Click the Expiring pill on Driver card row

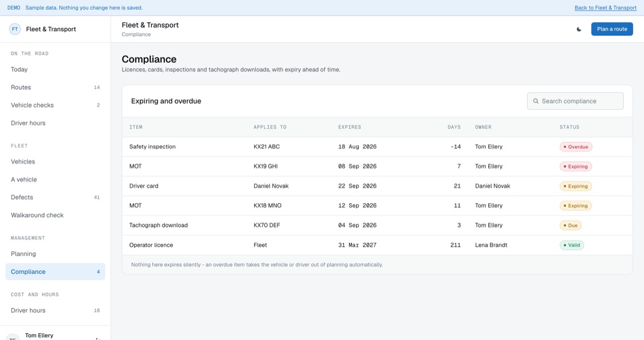(576, 186)
